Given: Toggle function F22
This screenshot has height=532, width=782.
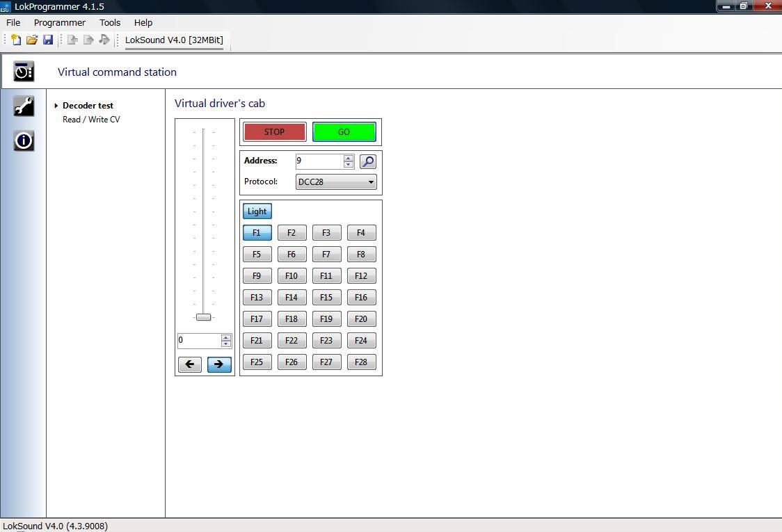Looking at the screenshot, I should click(x=292, y=341).
